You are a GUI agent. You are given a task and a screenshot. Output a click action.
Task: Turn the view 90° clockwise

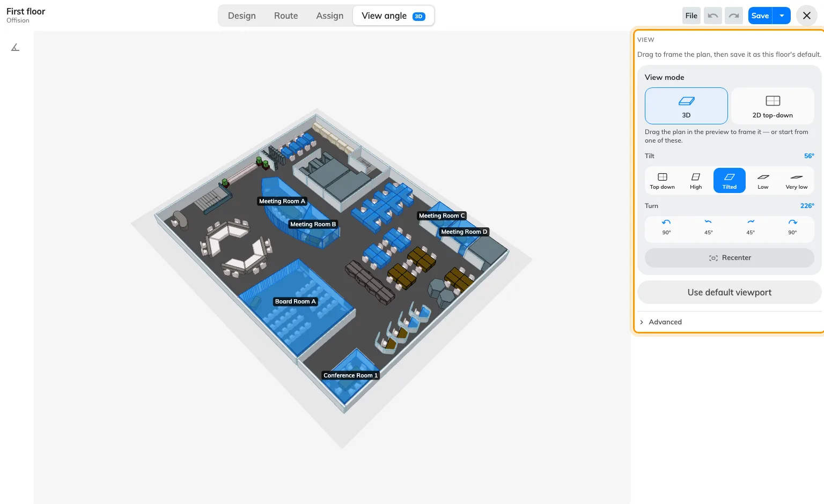coord(792,227)
